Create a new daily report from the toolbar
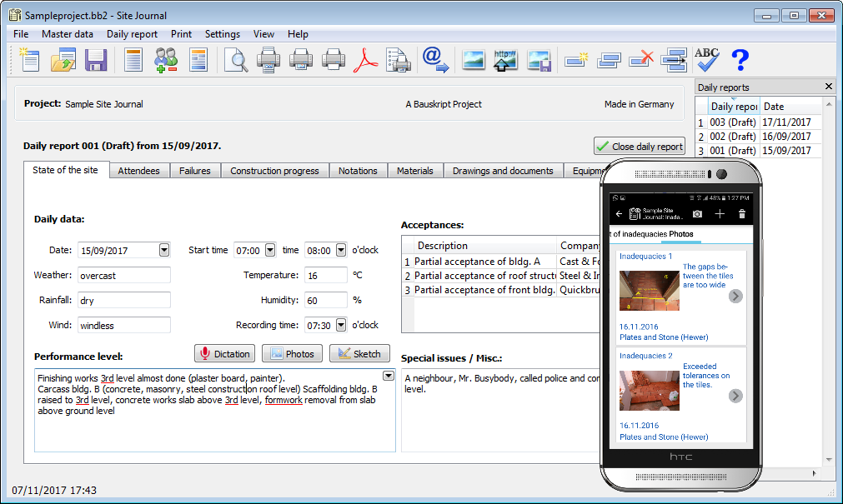This screenshot has width=843, height=504. [29, 60]
